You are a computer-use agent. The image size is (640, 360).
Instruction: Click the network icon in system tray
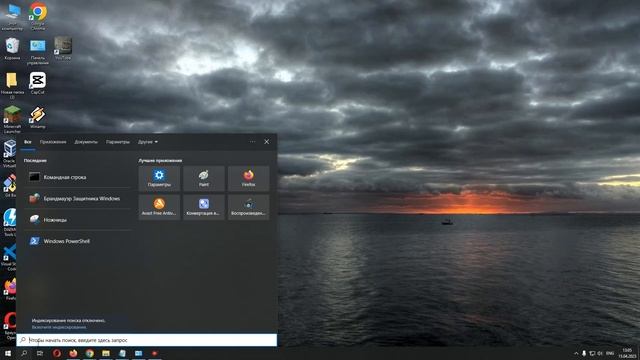(592, 353)
